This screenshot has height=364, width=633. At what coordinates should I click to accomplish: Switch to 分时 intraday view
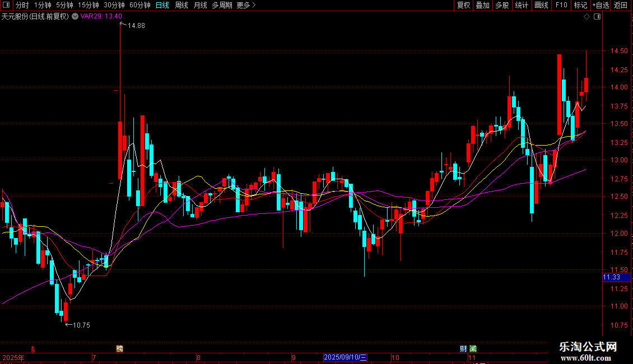[x=22, y=5]
